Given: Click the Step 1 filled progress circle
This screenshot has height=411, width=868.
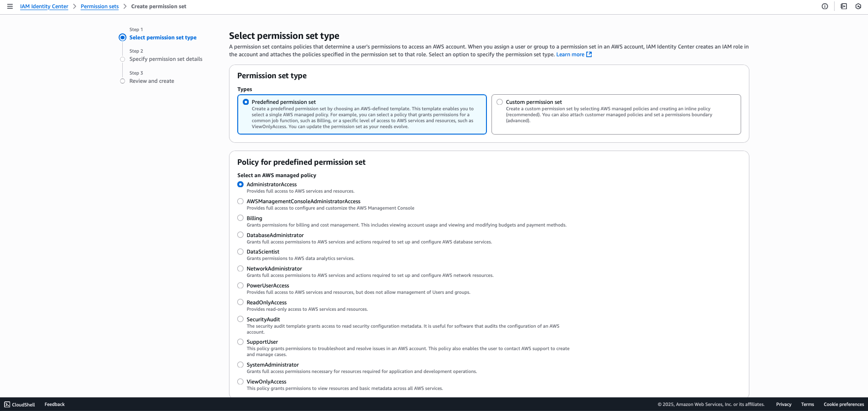Looking at the screenshot, I should click(x=122, y=38).
